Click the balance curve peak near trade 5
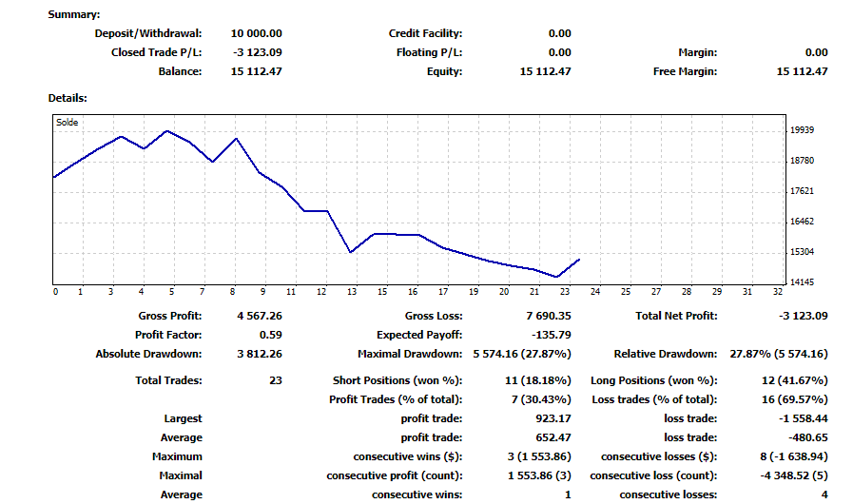The width and height of the screenshot is (853, 504). coord(167,131)
